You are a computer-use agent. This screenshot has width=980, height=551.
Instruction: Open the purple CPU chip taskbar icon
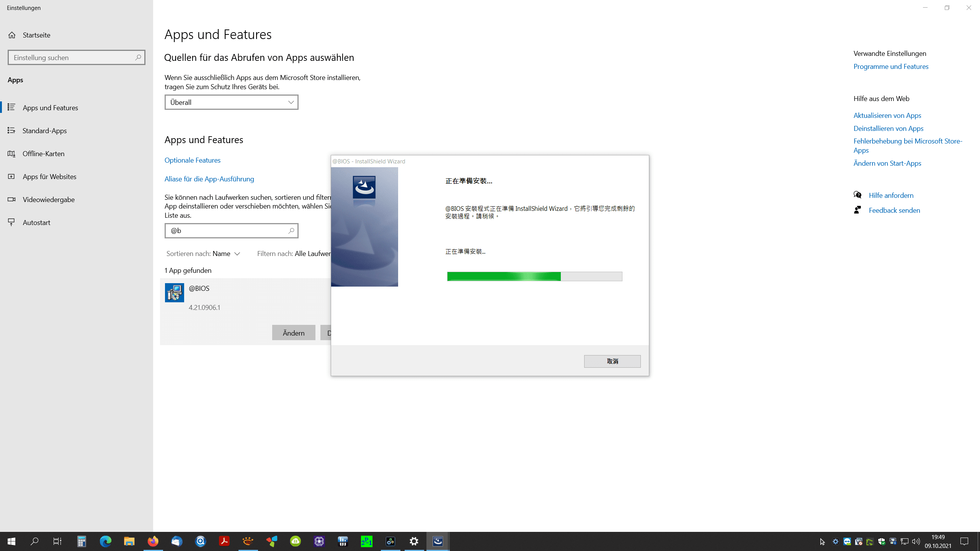(319, 541)
